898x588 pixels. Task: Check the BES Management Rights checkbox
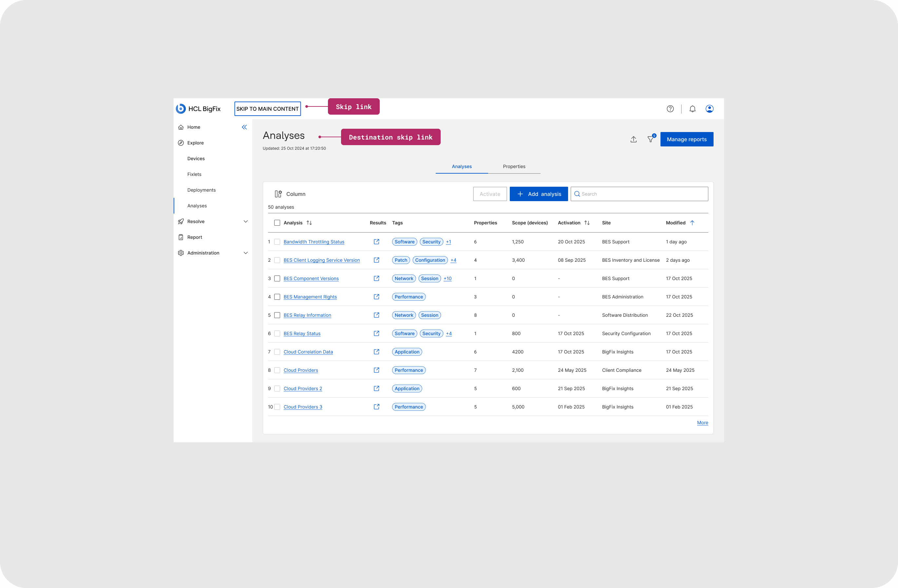[x=277, y=297]
